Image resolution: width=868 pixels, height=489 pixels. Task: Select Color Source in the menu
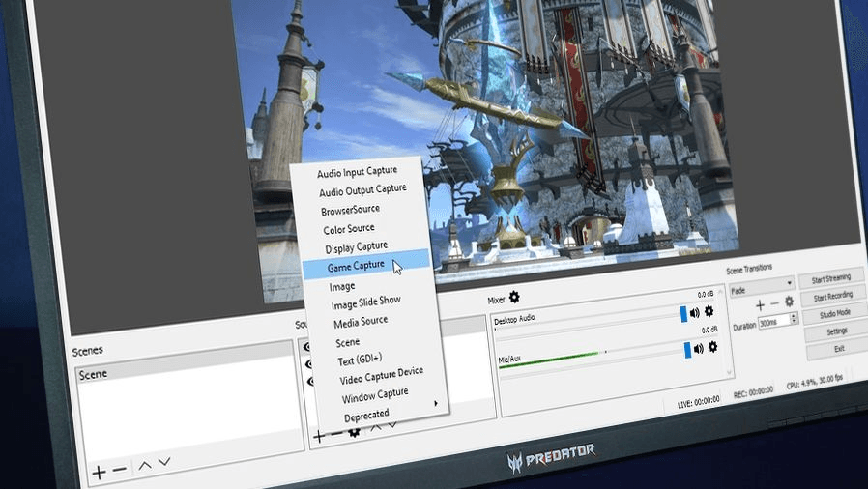[349, 228]
